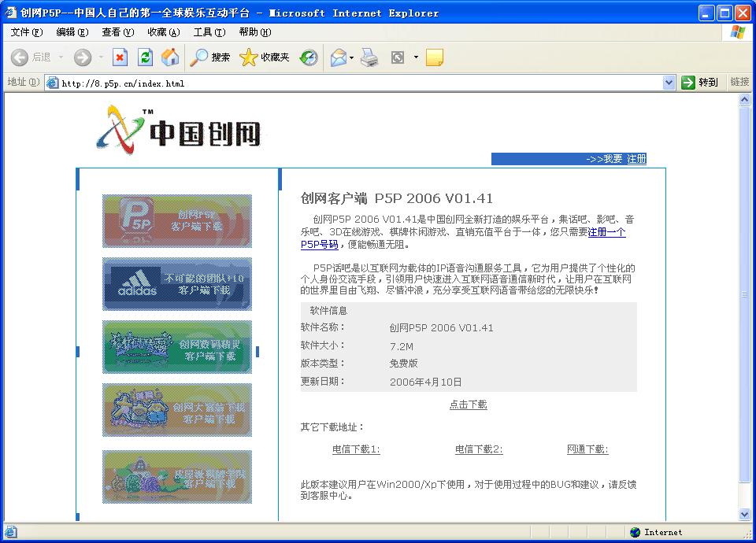Image resolution: width=756 pixels, height=543 pixels.
Task: Open the 工具(T) menu
Action: pos(209,32)
